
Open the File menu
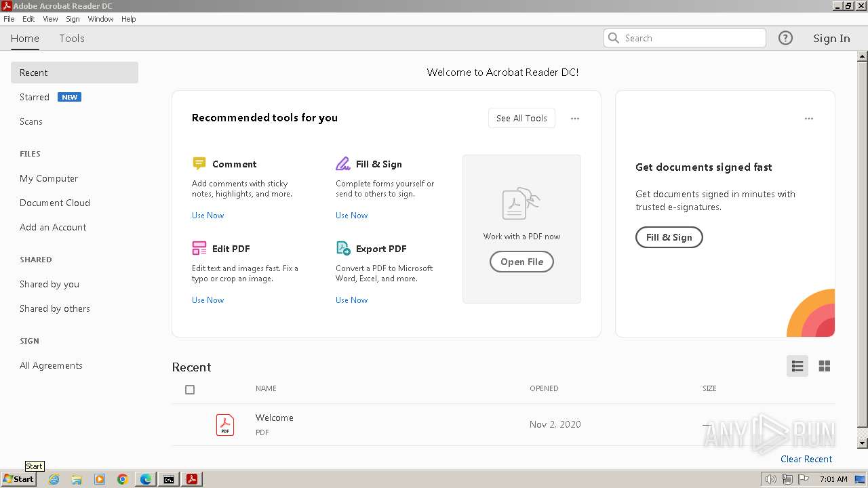tap(9, 19)
